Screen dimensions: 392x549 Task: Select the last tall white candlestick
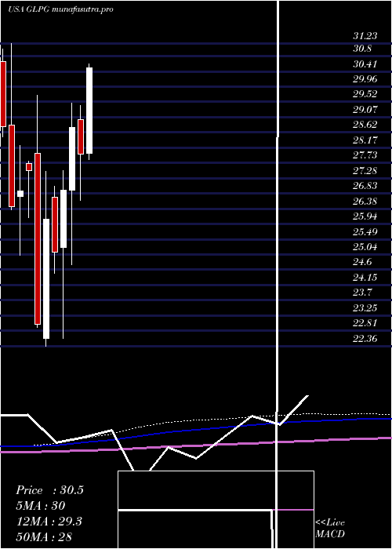click(x=89, y=111)
